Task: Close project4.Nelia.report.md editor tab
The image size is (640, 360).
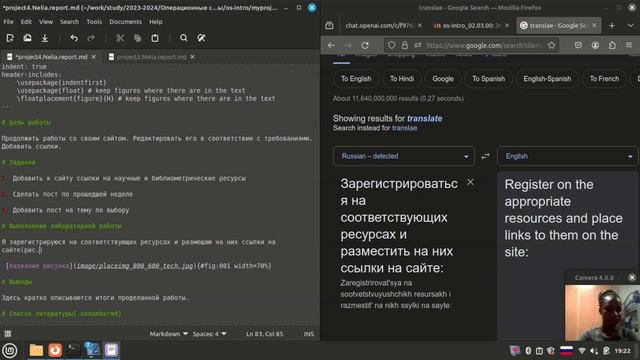Action: (x=93, y=57)
